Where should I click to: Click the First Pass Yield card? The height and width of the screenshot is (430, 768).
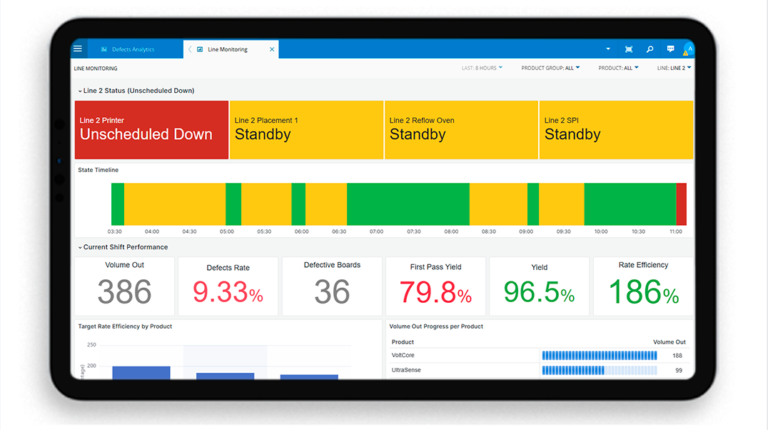point(435,286)
